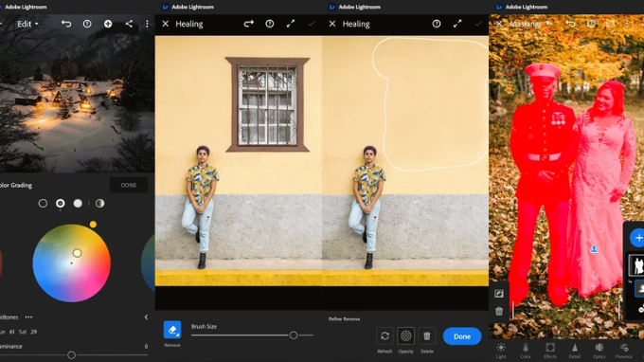Open Midtones three-dot options

28,317
